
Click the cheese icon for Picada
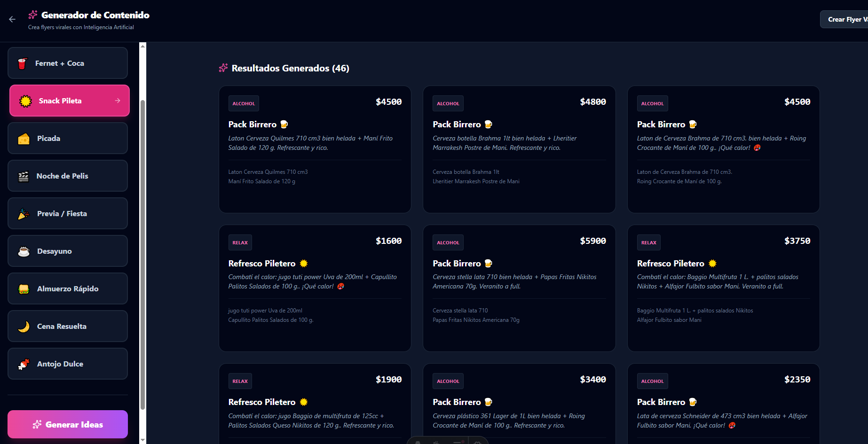[24, 139]
